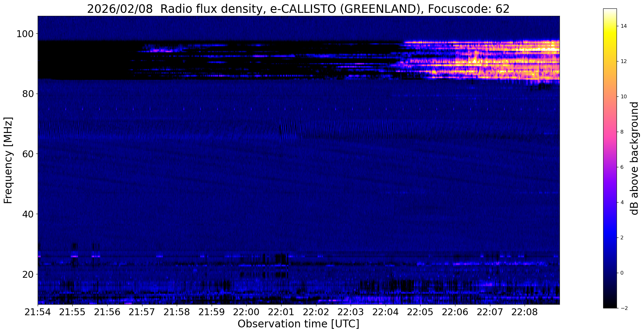Click the colorbar tick value 8
The height and width of the screenshot is (333, 644).
622,132
